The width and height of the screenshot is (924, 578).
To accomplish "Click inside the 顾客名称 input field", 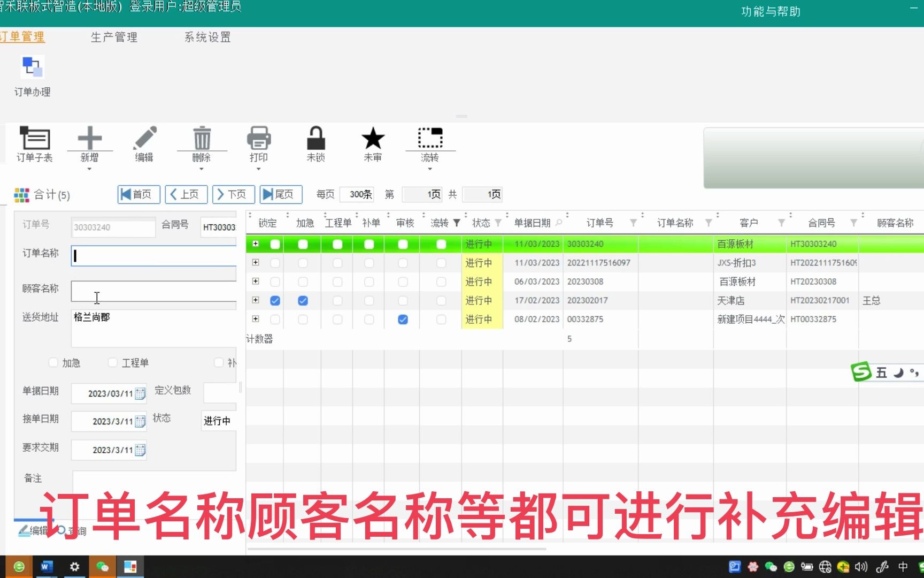I will click(x=153, y=292).
